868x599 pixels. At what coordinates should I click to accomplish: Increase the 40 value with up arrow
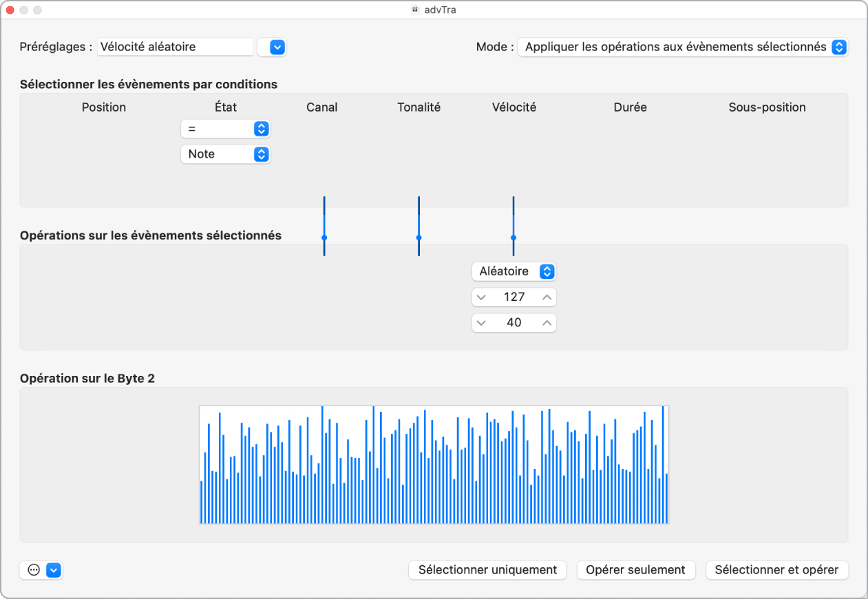[547, 323]
